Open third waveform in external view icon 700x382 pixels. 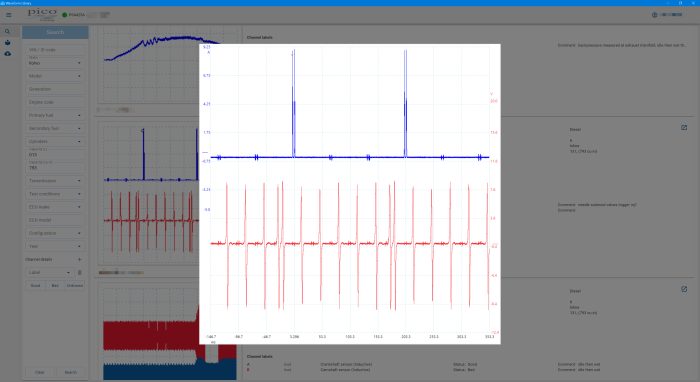(x=684, y=289)
